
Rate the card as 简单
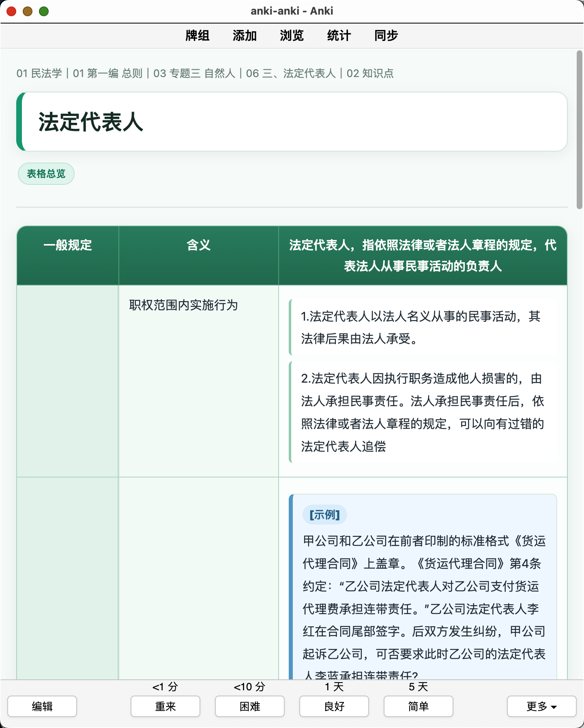click(419, 706)
